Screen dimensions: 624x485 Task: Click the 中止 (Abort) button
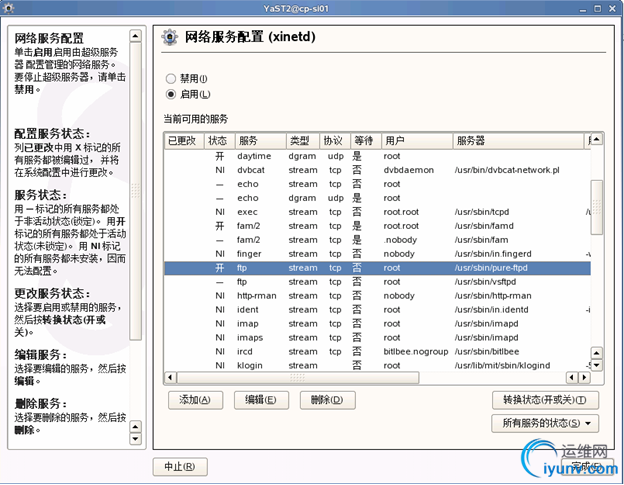point(180,467)
